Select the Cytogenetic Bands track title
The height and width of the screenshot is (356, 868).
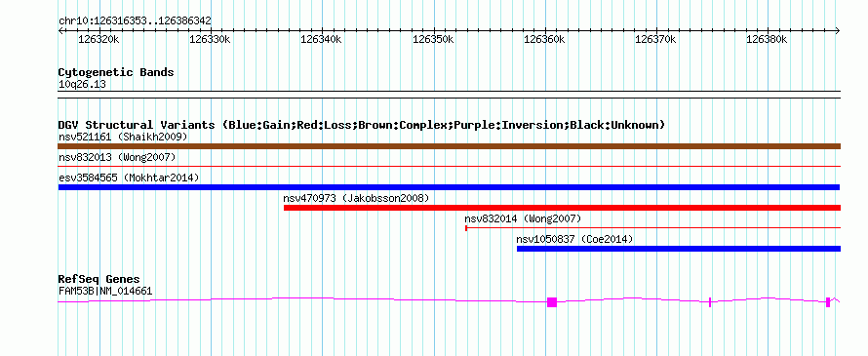[116, 72]
